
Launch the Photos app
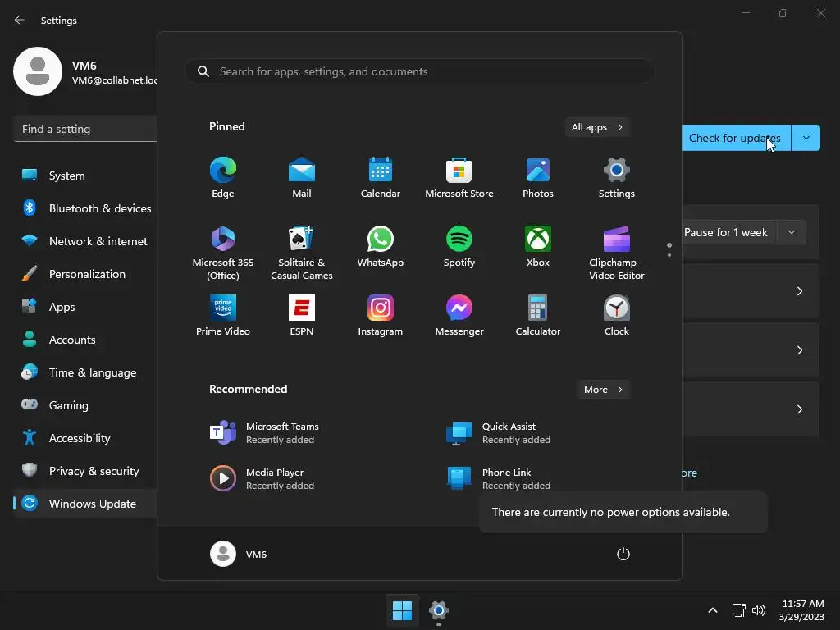coord(538,177)
